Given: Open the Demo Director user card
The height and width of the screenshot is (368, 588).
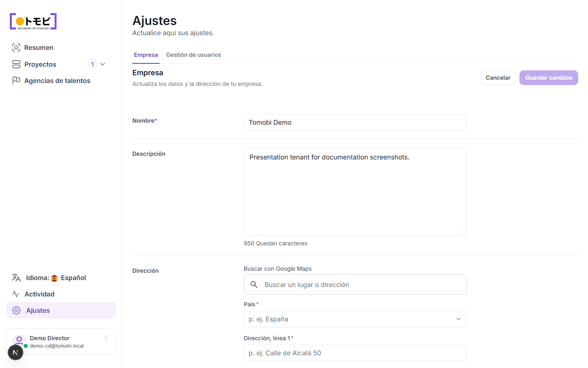Looking at the screenshot, I should pyautogui.click(x=61, y=342).
